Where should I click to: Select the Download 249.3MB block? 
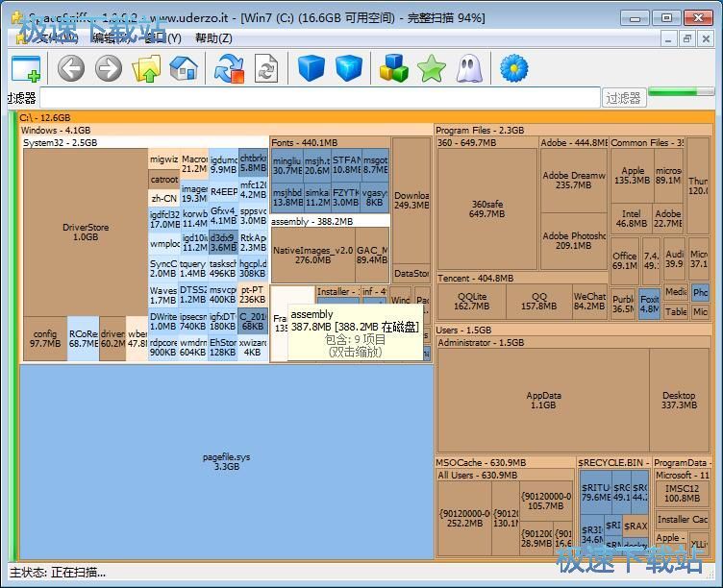[411, 201]
